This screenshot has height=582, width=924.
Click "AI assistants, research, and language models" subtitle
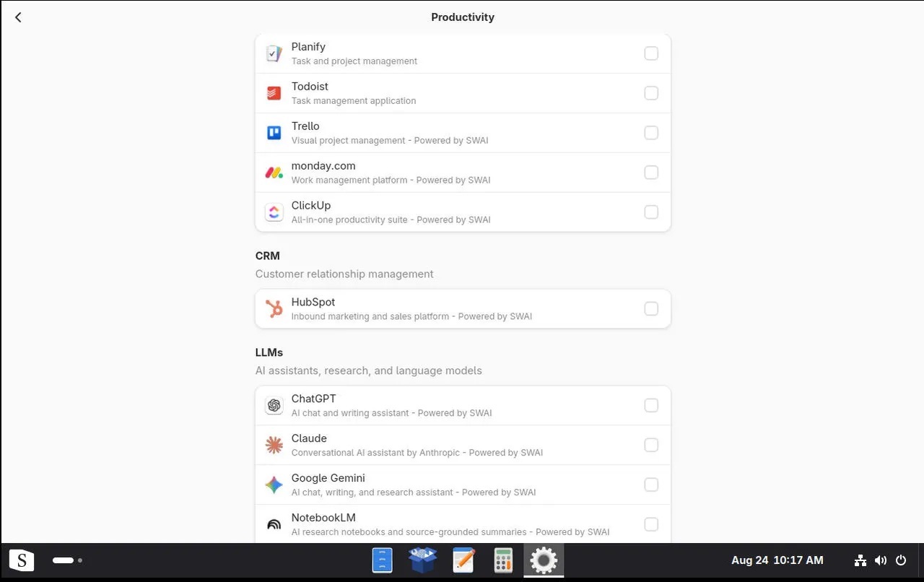click(x=369, y=371)
